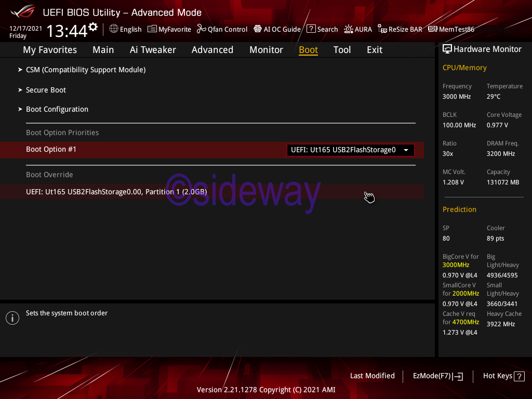Open the time settings gear icon
The height and width of the screenshot is (399, 532).
pyautogui.click(x=93, y=27)
